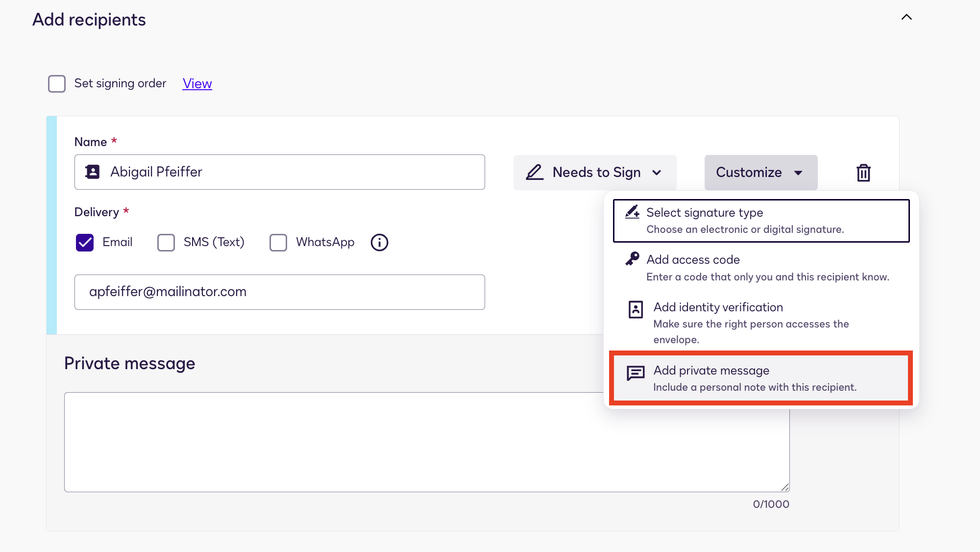Collapse the Add recipients section
This screenshot has height=552, width=980.
pyautogui.click(x=907, y=17)
